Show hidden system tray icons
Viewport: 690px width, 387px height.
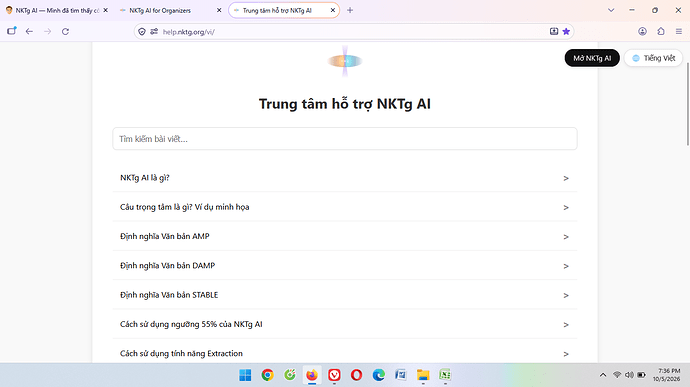pyautogui.click(x=603, y=375)
